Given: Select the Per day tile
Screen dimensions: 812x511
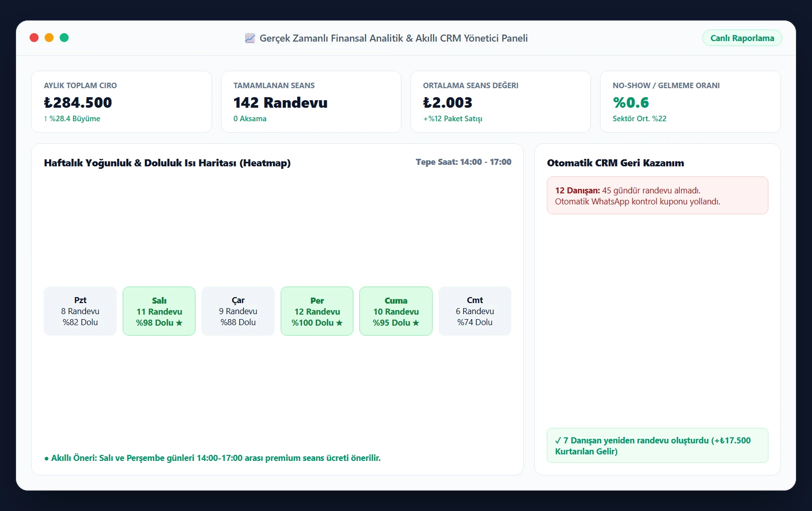Looking at the screenshot, I should pyautogui.click(x=317, y=311).
